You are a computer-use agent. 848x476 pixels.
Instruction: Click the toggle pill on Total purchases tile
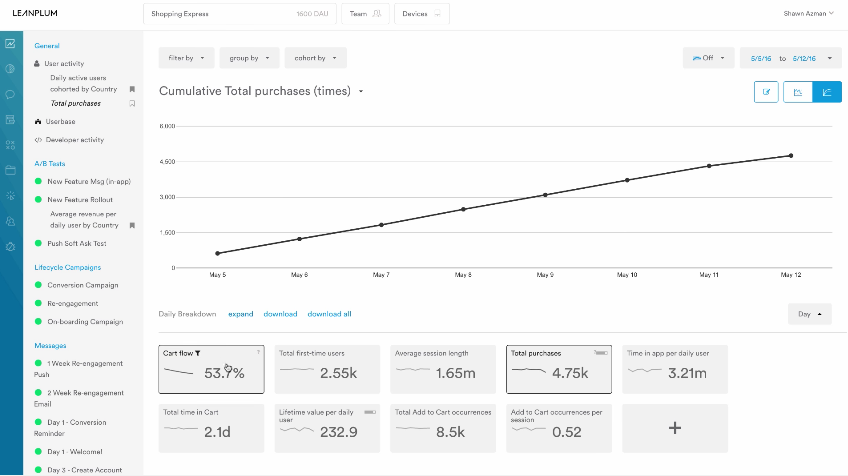pyautogui.click(x=601, y=353)
